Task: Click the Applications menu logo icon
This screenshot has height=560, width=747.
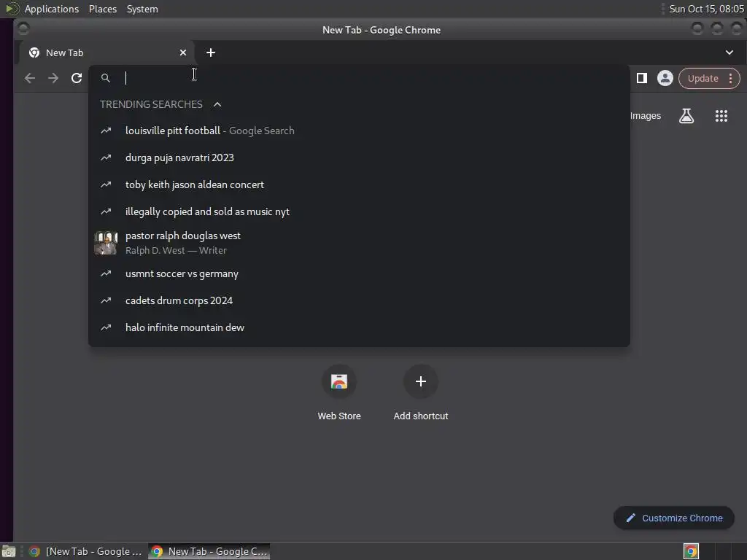Action: pos(12,9)
